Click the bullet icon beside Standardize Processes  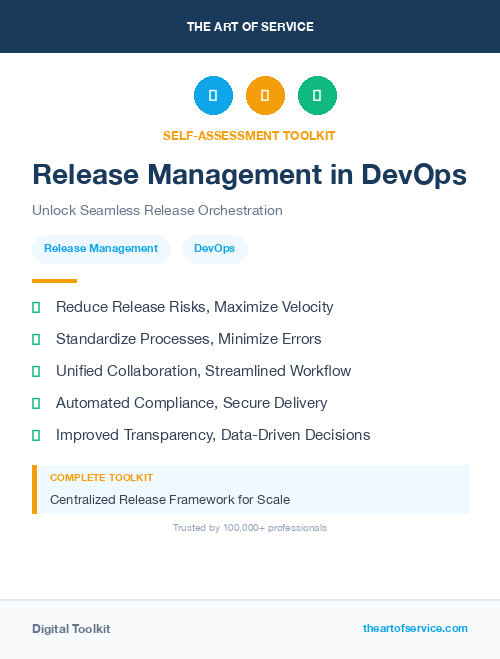pyautogui.click(x=36, y=340)
